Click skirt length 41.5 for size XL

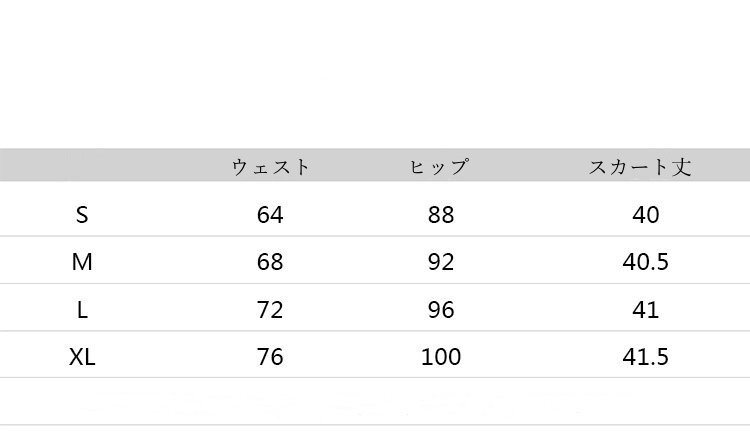click(x=646, y=357)
